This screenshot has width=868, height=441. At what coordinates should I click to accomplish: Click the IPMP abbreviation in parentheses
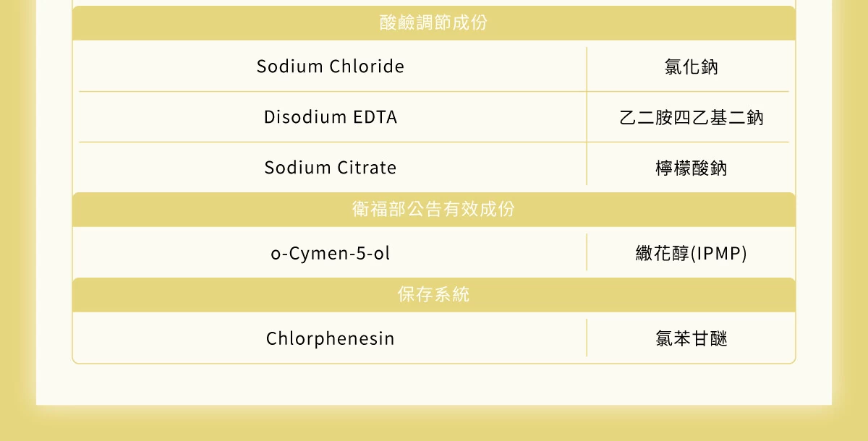point(719,254)
